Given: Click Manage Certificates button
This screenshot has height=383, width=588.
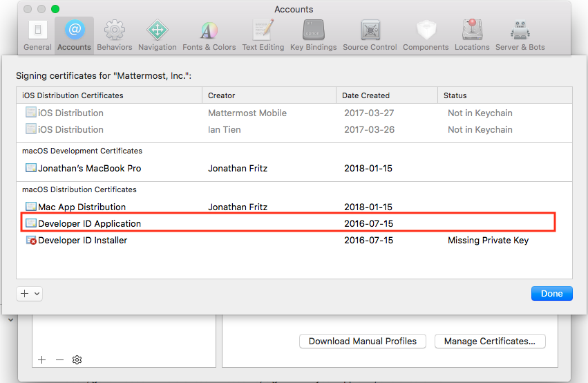Looking at the screenshot, I should coord(489,341).
